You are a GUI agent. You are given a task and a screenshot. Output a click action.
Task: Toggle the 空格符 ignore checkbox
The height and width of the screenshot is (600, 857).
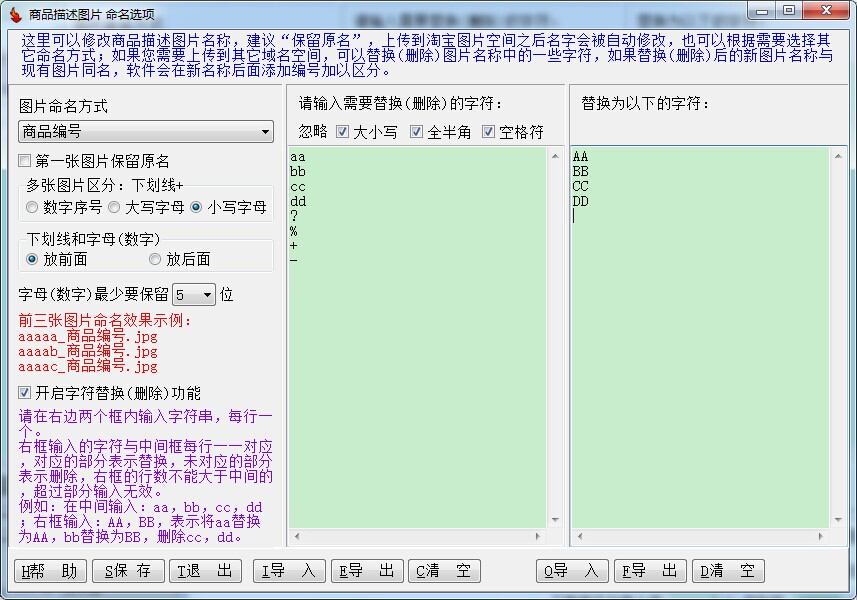click(489, 132)
